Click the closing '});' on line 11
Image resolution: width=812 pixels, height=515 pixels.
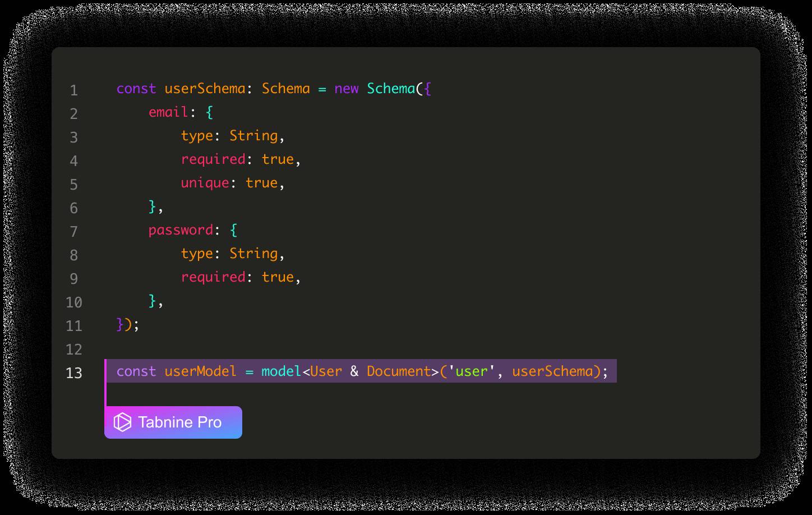click(x=128, y=324)
